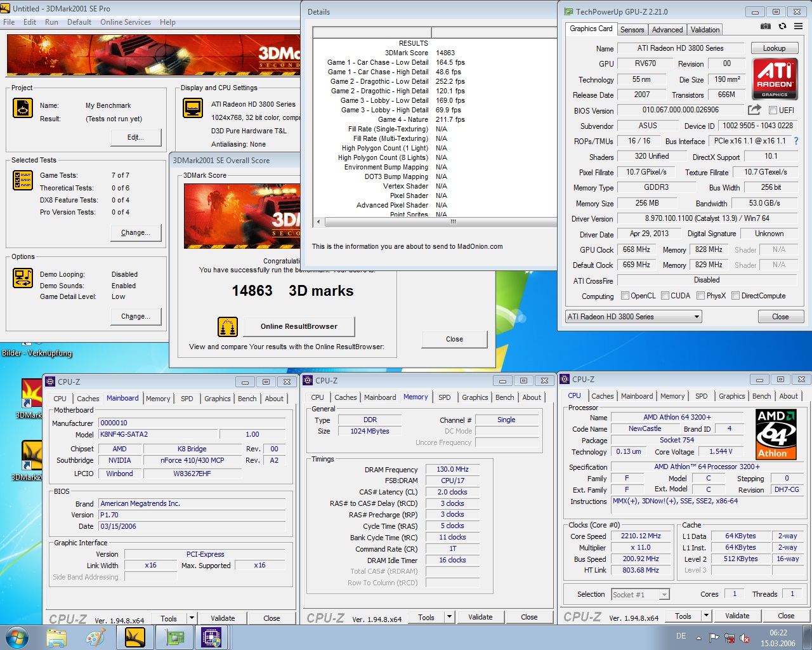Click the K8NF4G-SATA2 model value
This screenshot has width=812, height=650.
click(x=159, y=435)
